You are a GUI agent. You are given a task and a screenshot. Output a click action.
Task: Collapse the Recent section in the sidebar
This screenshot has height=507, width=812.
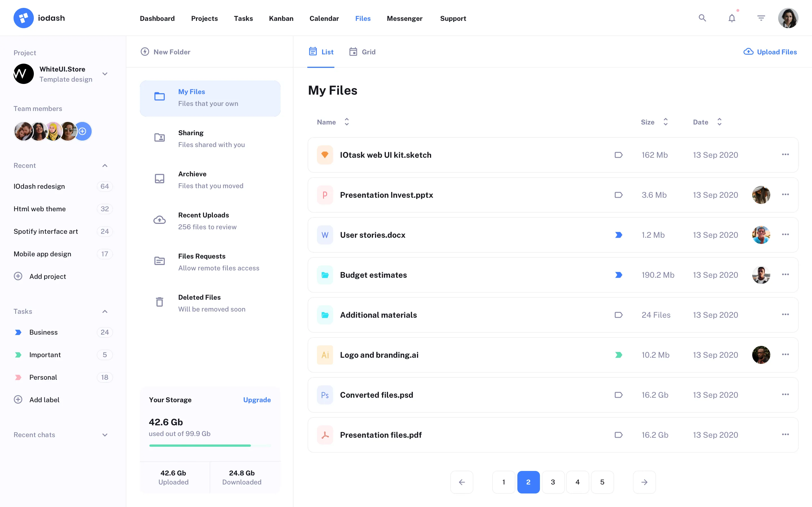click(x=105, y=165)
